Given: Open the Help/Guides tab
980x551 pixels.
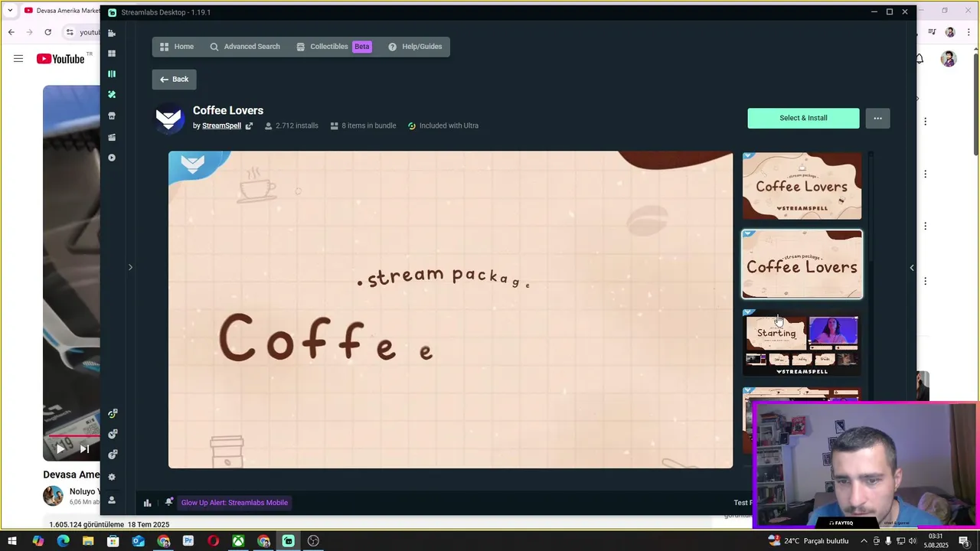Looking at the screenshot, I should (415, 47).
